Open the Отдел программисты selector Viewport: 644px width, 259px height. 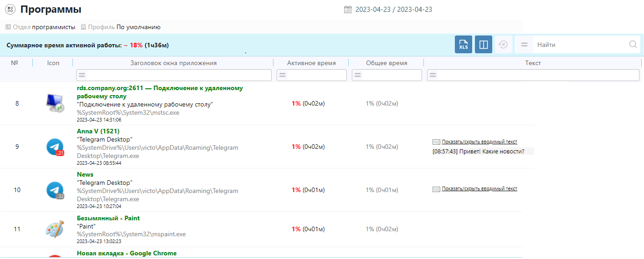(53, 27)
